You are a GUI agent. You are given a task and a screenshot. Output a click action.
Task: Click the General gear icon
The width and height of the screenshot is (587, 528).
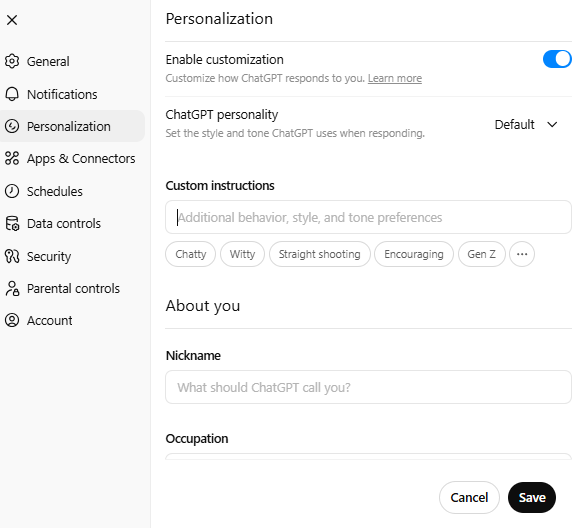(x=12, y=61)
